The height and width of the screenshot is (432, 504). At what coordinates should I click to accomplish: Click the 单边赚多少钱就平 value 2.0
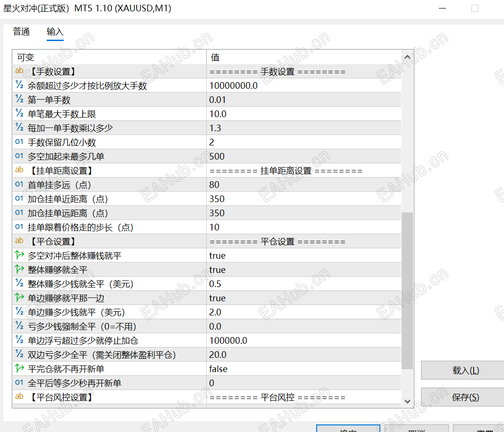(x=215, y=313)
